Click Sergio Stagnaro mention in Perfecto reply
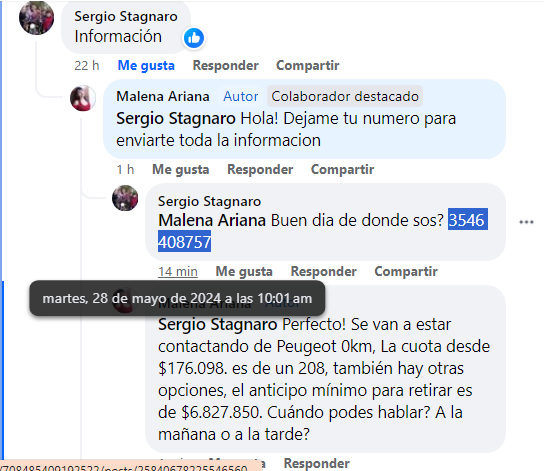Image resolution: width=544 pixels, height=471 pixels. [218, 324]
